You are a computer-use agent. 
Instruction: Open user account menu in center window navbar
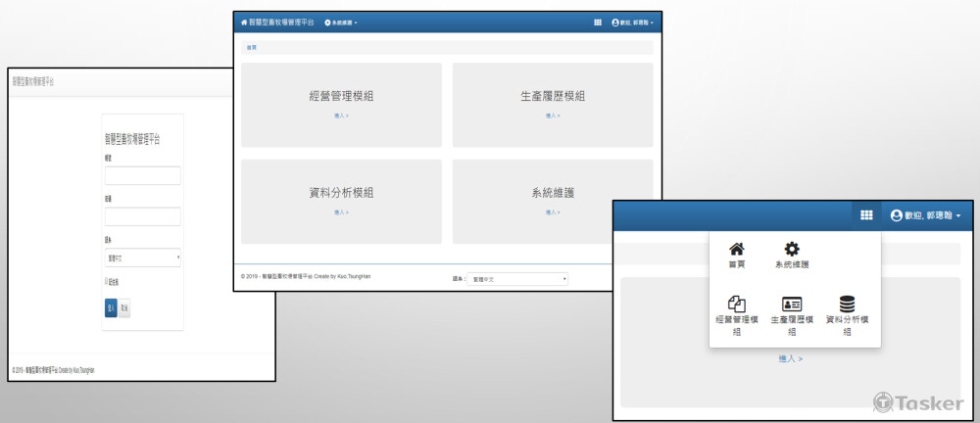pyautogui.click(x=632, y=23)
